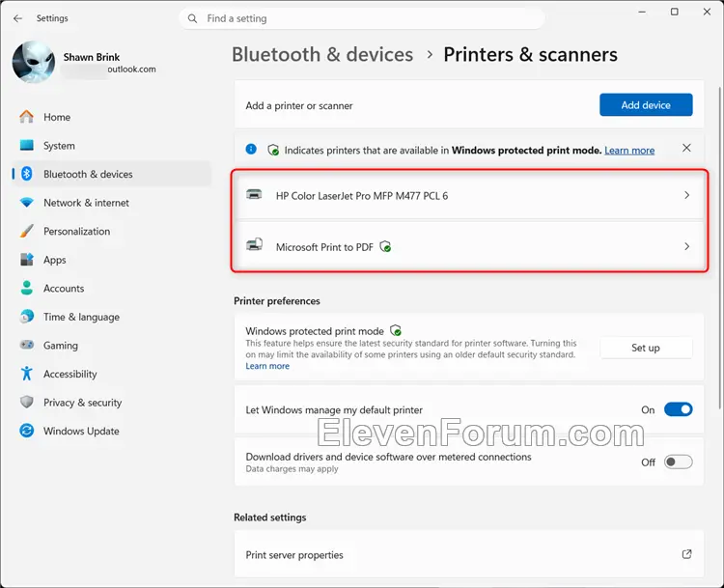Navigate to Bluetooth & devices breadcrumb
Viewport: 724px width, 588px height.
tap(322, 54)
